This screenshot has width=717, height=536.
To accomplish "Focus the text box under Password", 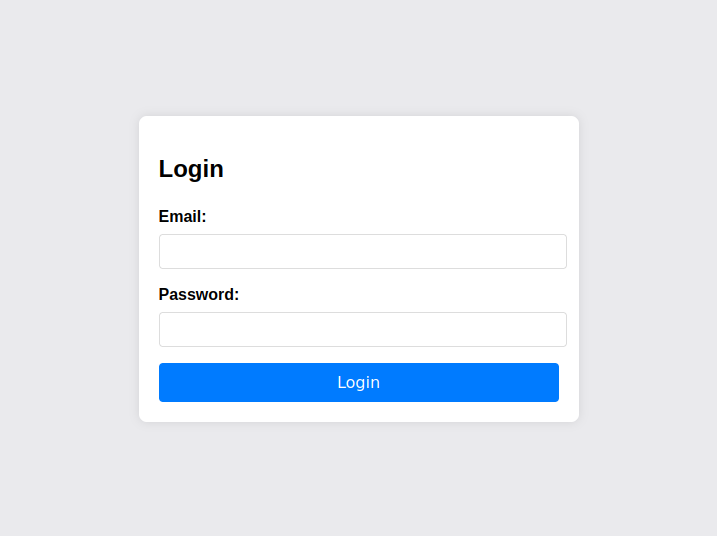I will coord(362,329).
